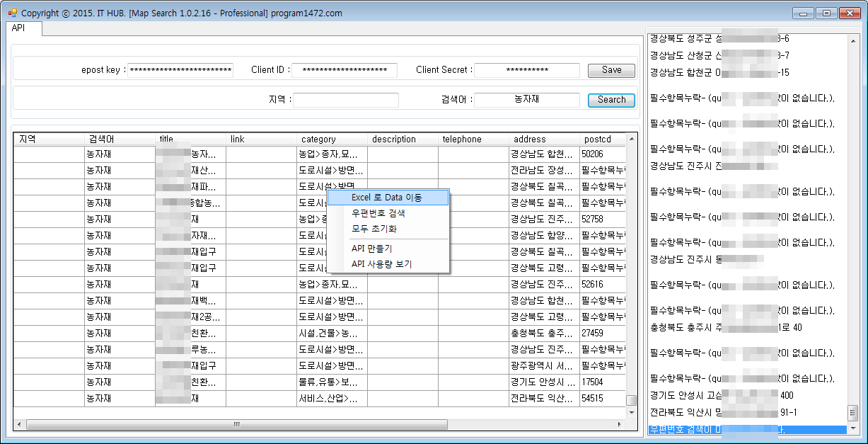Click the Client Secret text field
This screenshot has width=868, height=444.
point(527,70)
